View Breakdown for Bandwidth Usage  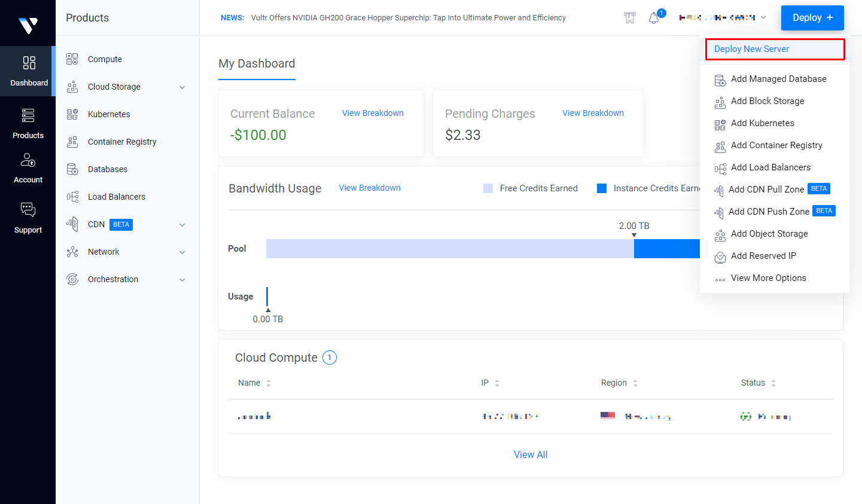click(370, 188)
